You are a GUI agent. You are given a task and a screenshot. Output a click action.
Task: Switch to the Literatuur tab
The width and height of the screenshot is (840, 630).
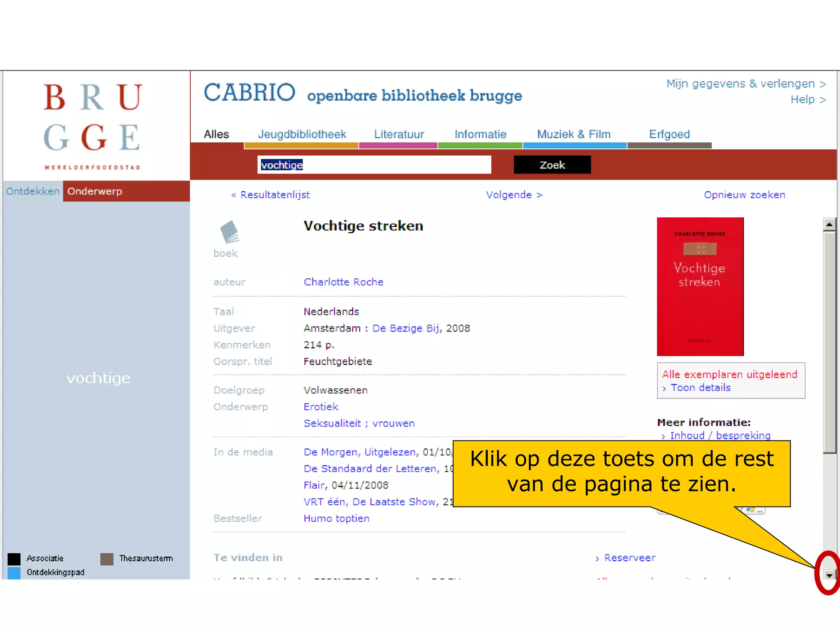click(x=399, y=134)
